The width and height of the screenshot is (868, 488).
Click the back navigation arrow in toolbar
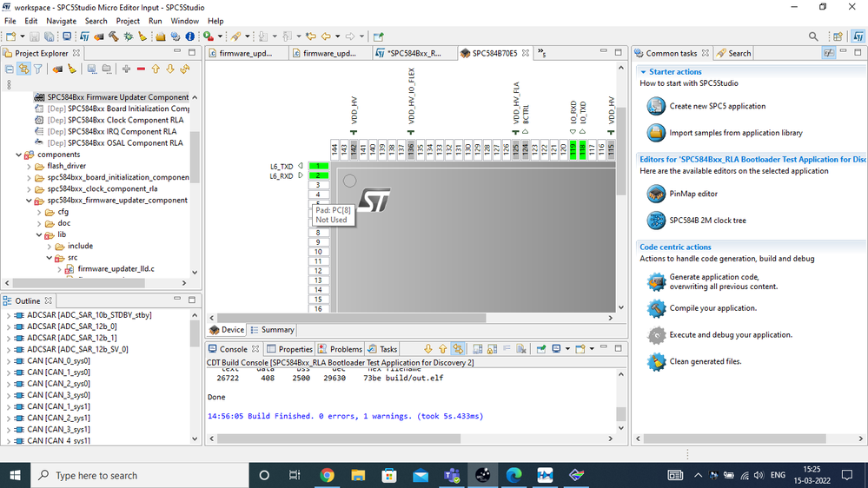click(x=326, y=36)
